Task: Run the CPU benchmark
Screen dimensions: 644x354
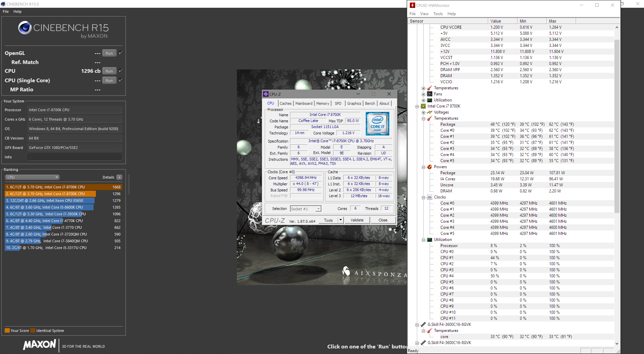Action: [109, 71]
